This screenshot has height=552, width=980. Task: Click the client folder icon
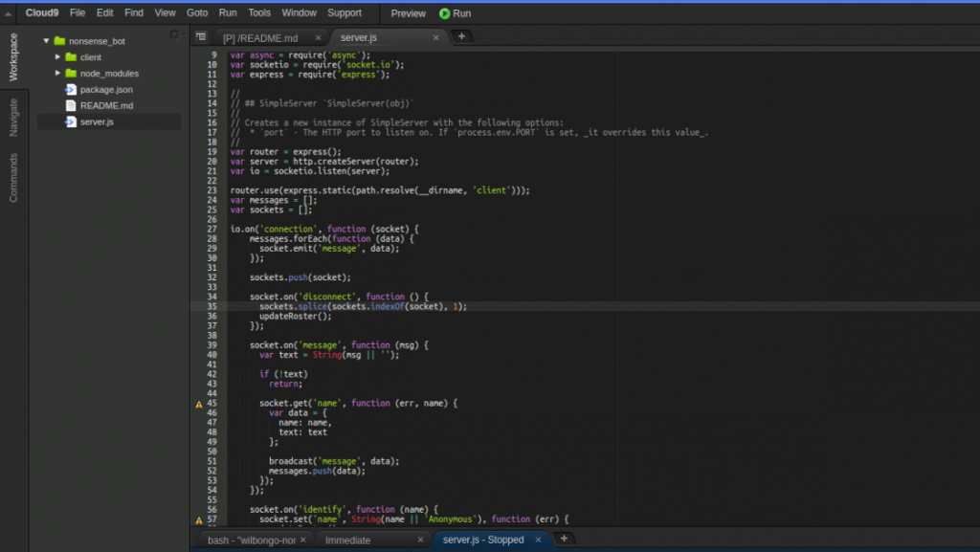71,56
